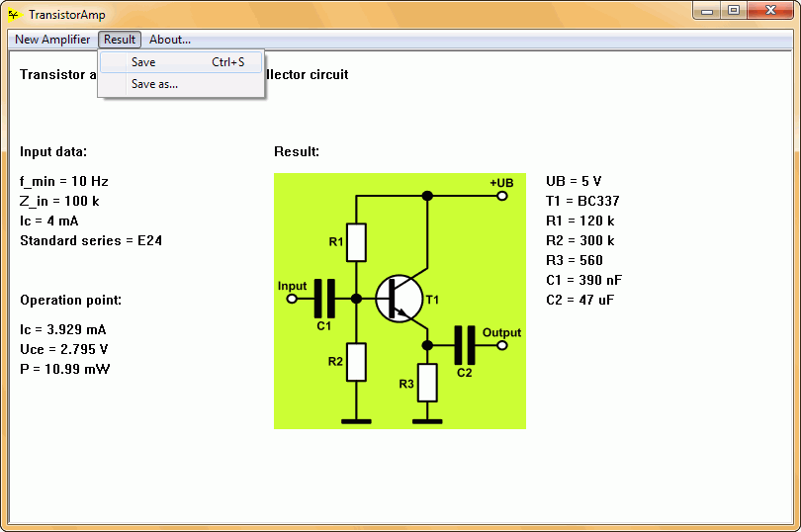
Task: Click the 'T1 = BC337' result
Action: (582, 202)
